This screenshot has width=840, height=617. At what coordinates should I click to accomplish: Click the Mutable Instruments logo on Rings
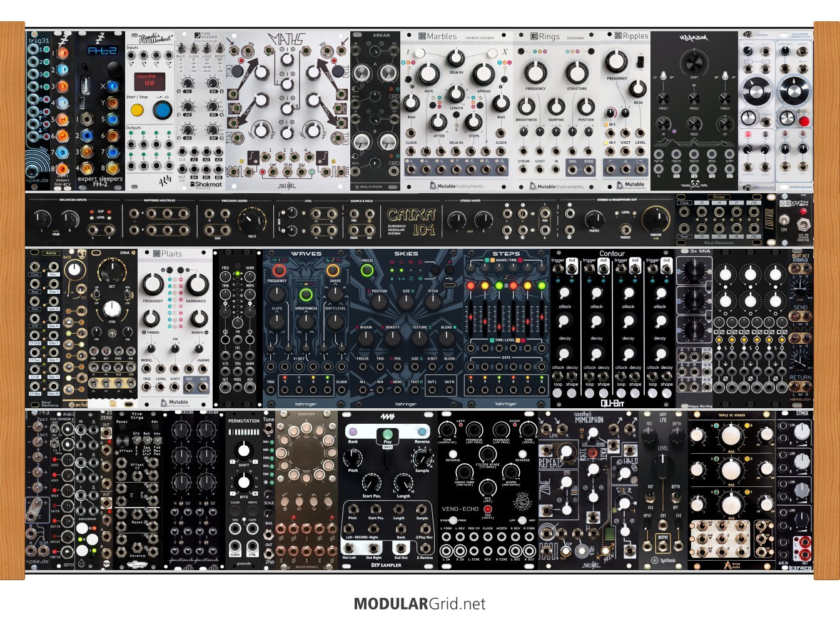click(556, 186)
